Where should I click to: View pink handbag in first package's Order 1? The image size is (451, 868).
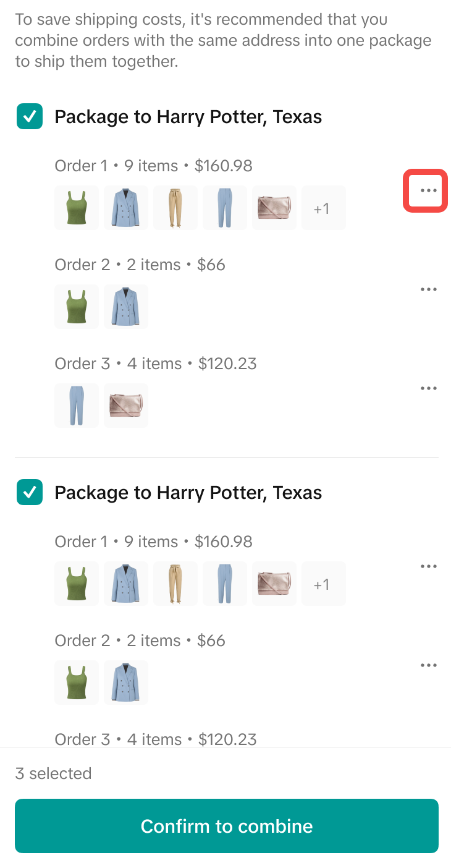point(274,208)
